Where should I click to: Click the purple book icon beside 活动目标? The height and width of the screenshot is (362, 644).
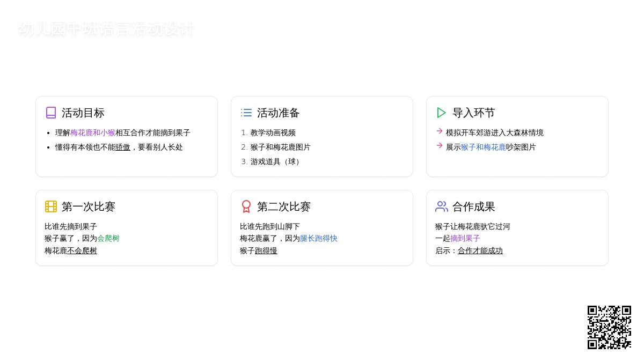(x=51, y=113)
